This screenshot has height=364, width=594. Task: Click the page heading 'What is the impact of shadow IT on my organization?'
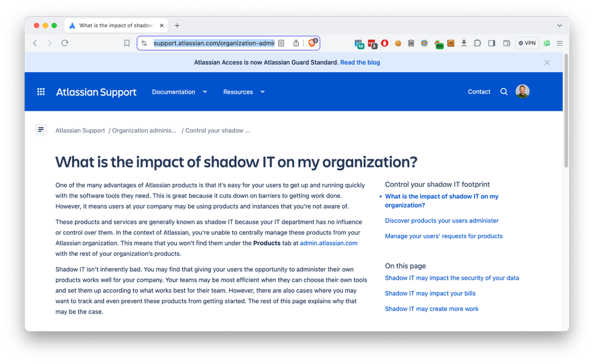237,162
